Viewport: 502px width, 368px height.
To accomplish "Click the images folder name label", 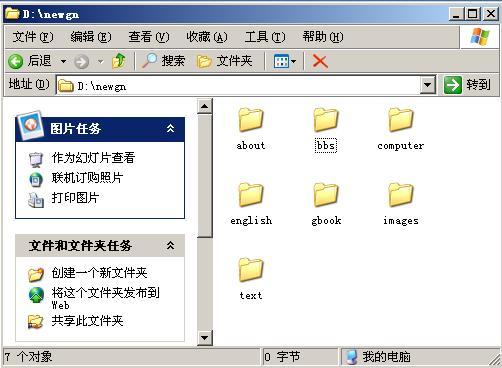I will 401,221.
